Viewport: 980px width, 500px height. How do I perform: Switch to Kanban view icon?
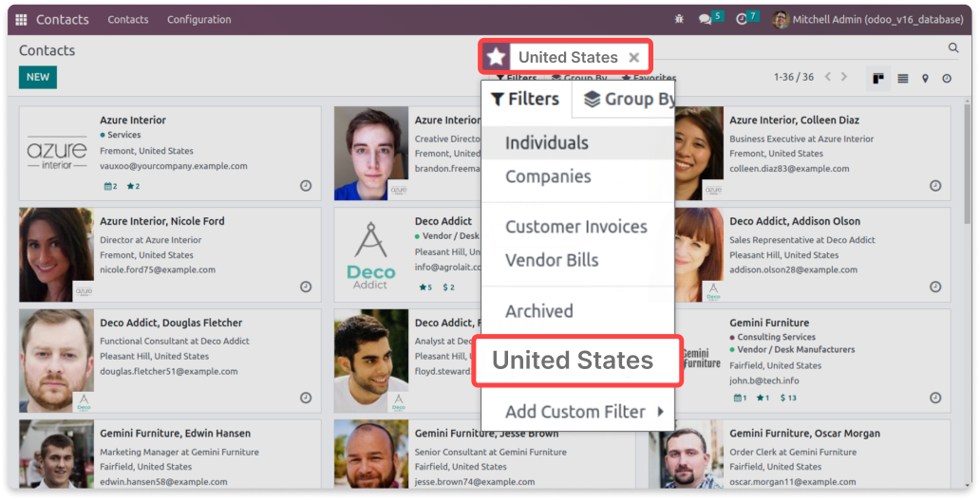(x=878, y=78)
